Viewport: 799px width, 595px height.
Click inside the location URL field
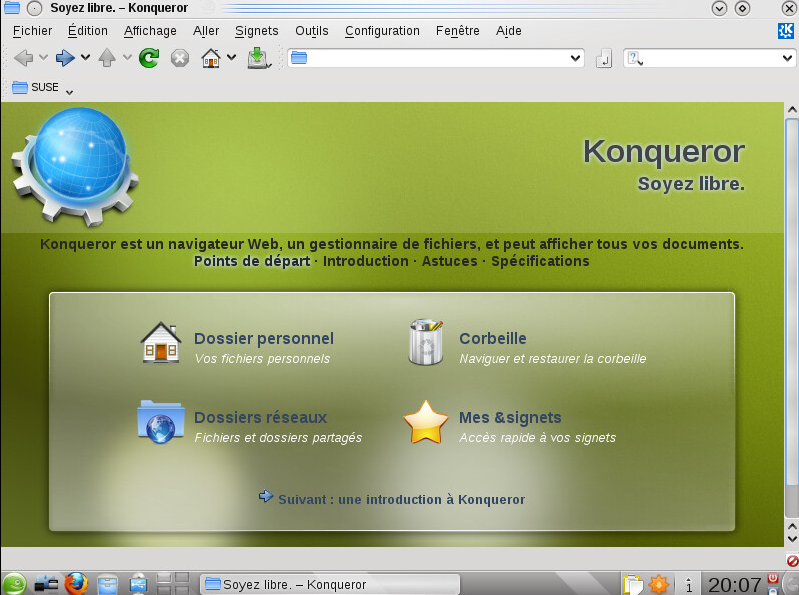tap(436, 58)
